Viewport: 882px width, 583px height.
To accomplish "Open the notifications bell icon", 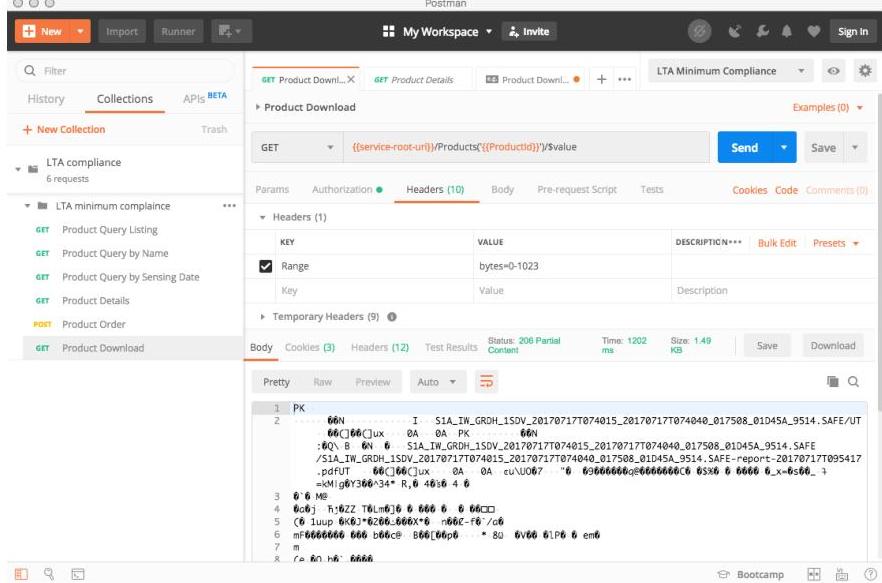I will [787, 32].
